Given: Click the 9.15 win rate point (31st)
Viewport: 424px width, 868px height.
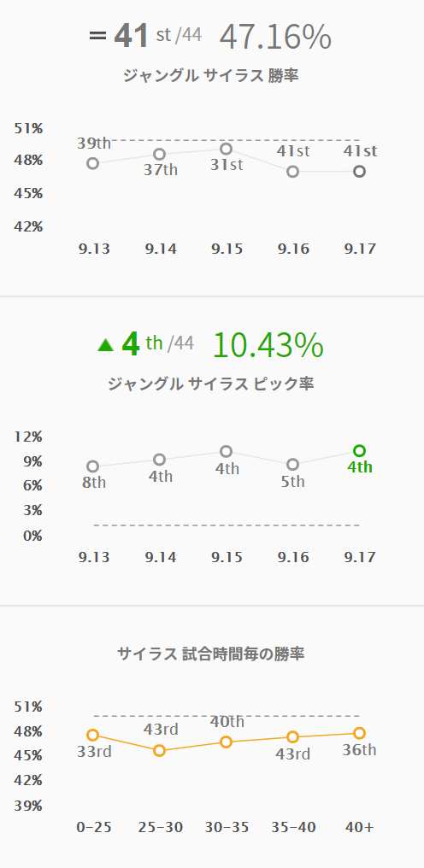Looking at the screenshot, I should 227,149.
